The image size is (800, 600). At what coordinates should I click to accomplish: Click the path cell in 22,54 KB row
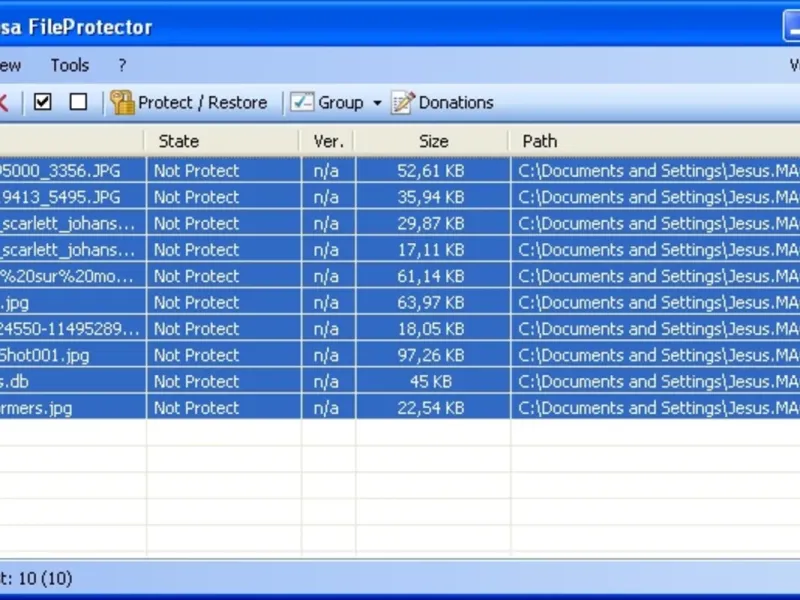[656, 408]
